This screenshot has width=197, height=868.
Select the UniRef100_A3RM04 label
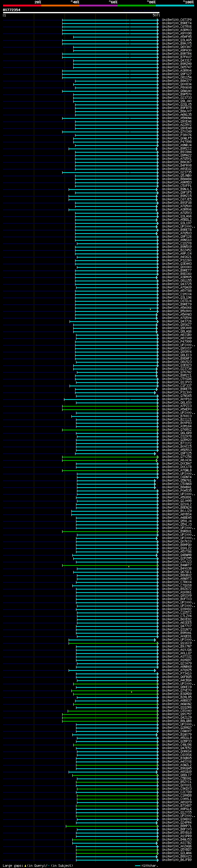(176, 71)
